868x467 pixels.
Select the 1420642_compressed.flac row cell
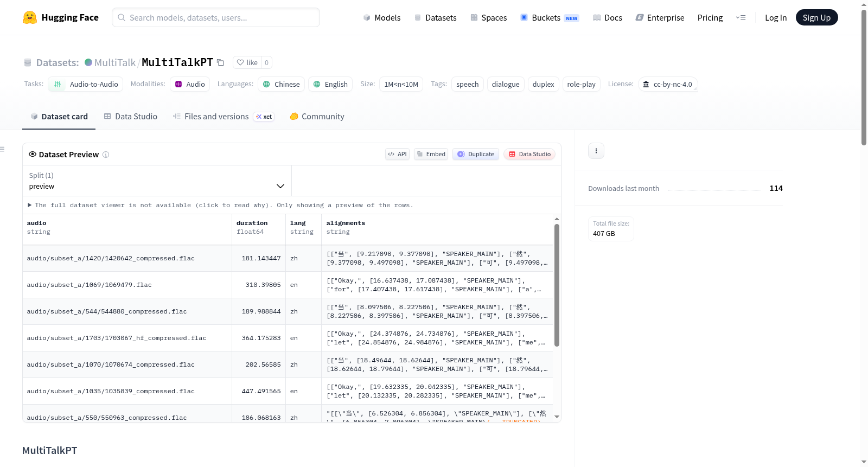pyautogui.click(x=127, y=258)
